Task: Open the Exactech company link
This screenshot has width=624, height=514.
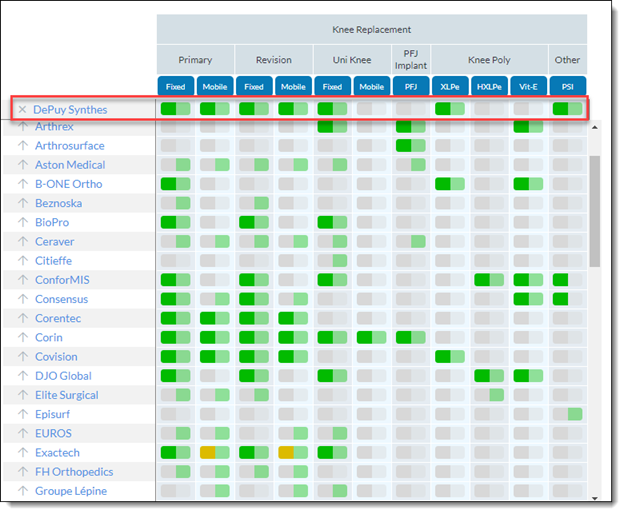Action: [57, 452]
